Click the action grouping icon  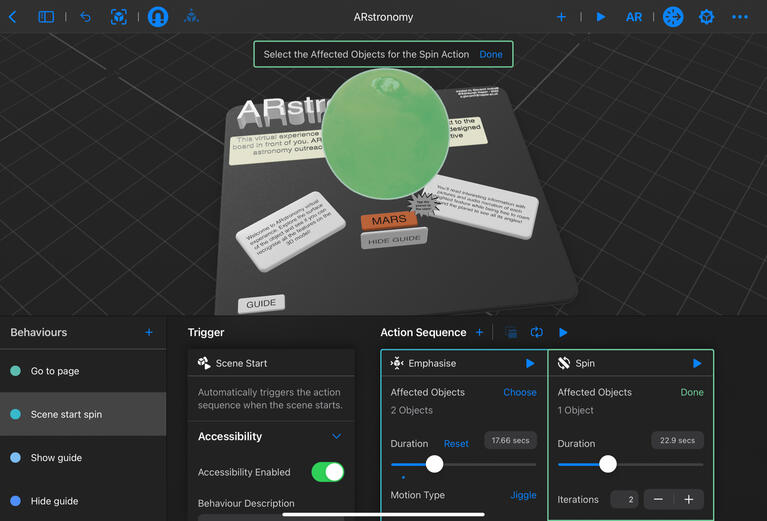pyautogui.click(x=511, y=333)
